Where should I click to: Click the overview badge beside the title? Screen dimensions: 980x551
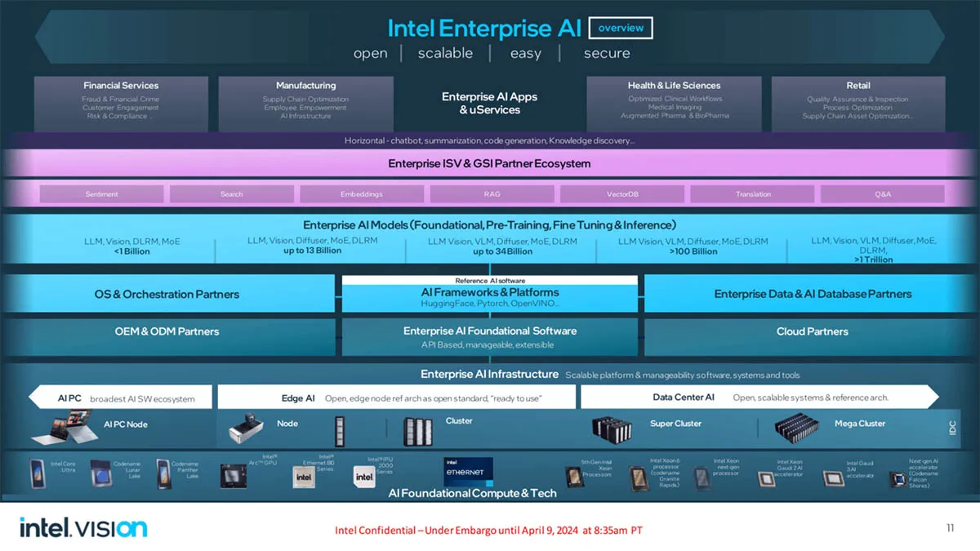pos(621,28)
